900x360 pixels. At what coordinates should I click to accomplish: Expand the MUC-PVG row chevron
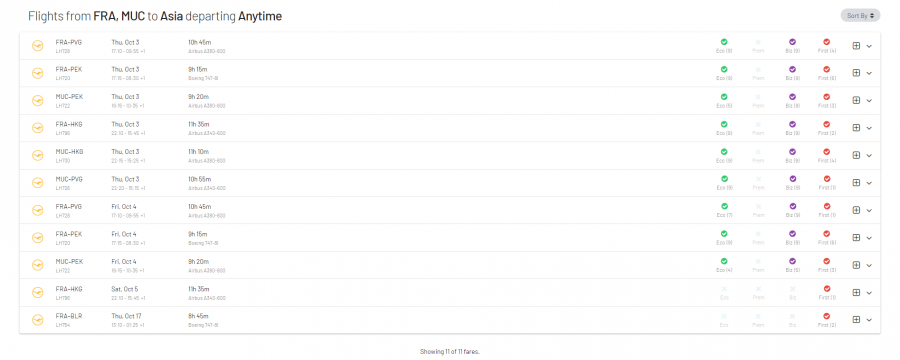click(x=869, y=183)
